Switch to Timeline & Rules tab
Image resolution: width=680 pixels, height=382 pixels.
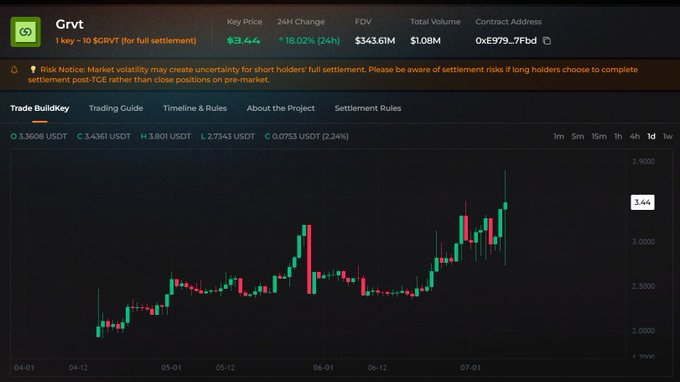(x=195, y=108)
